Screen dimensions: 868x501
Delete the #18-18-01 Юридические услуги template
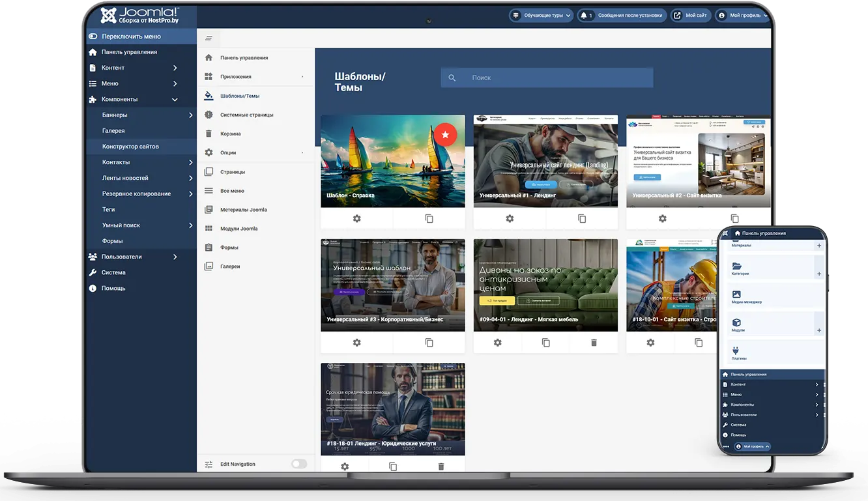(441, 466)
